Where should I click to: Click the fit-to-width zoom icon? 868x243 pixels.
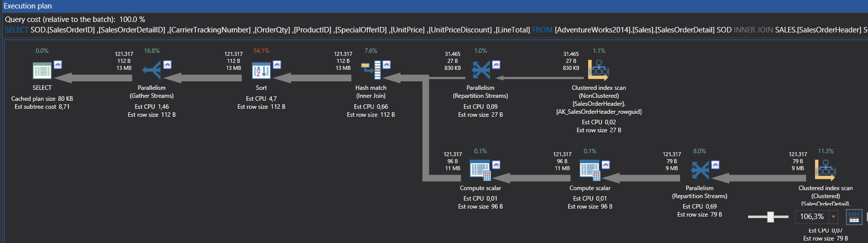[854, 217]
